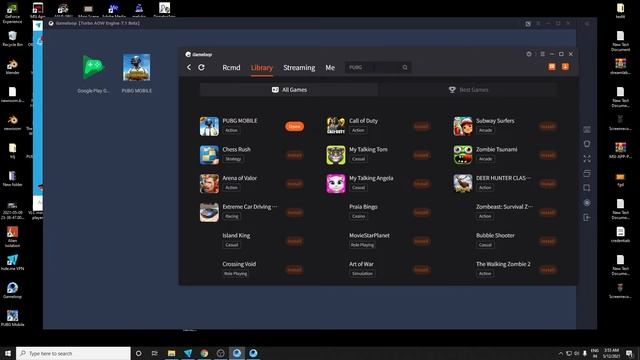
Task: Install My Talking Tom
Action: coord(421,155)
